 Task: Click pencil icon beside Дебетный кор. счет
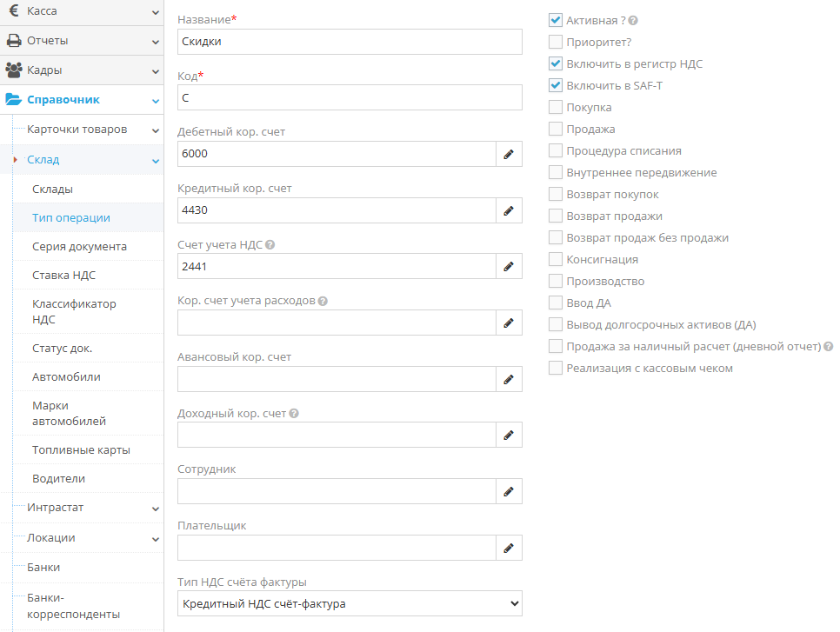click(509, 154)
